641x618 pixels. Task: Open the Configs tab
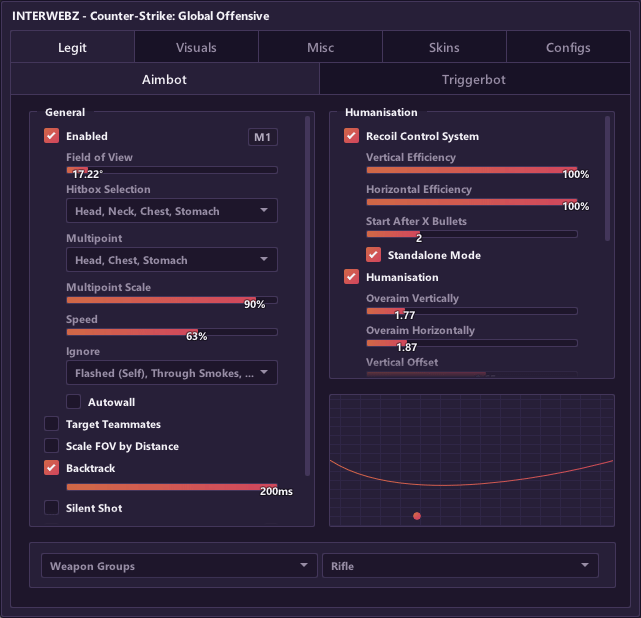pyautogui.click(x=568, y=47)
